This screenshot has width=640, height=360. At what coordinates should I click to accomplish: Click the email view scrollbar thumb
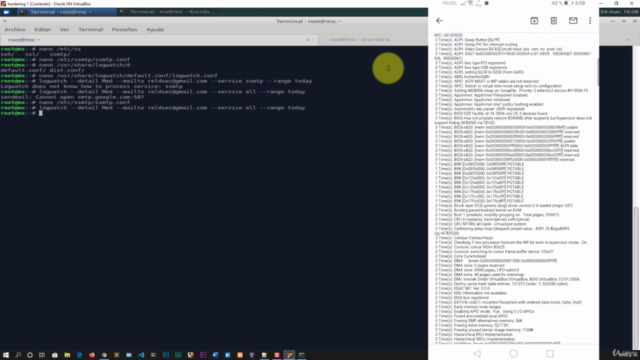[598, 72]
